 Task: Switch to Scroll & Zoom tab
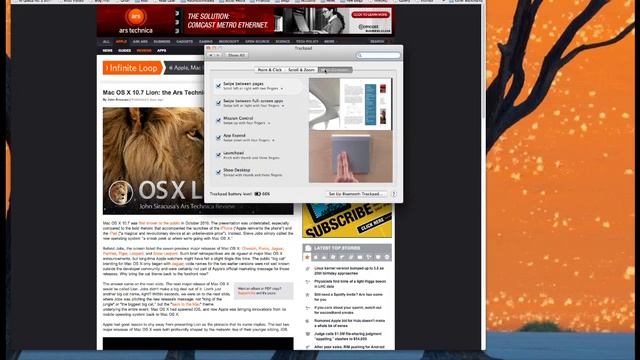(x=301, y=70)
